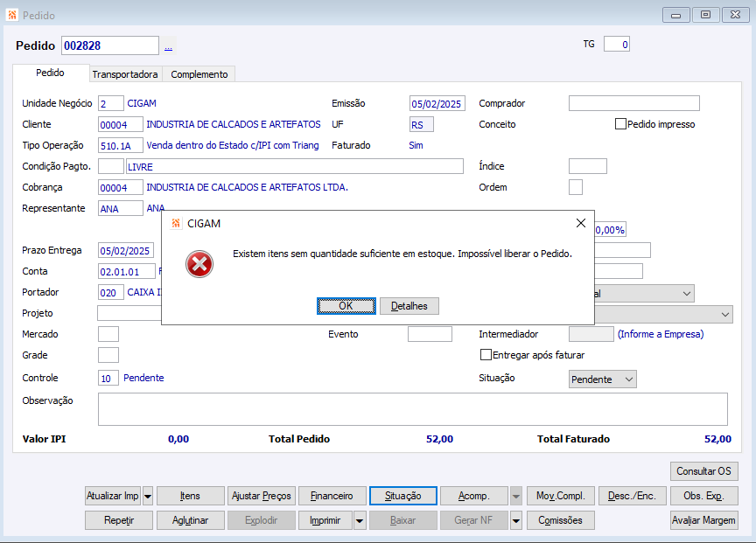
Task: Click the Consultar OS button
Action: point(703,471)
